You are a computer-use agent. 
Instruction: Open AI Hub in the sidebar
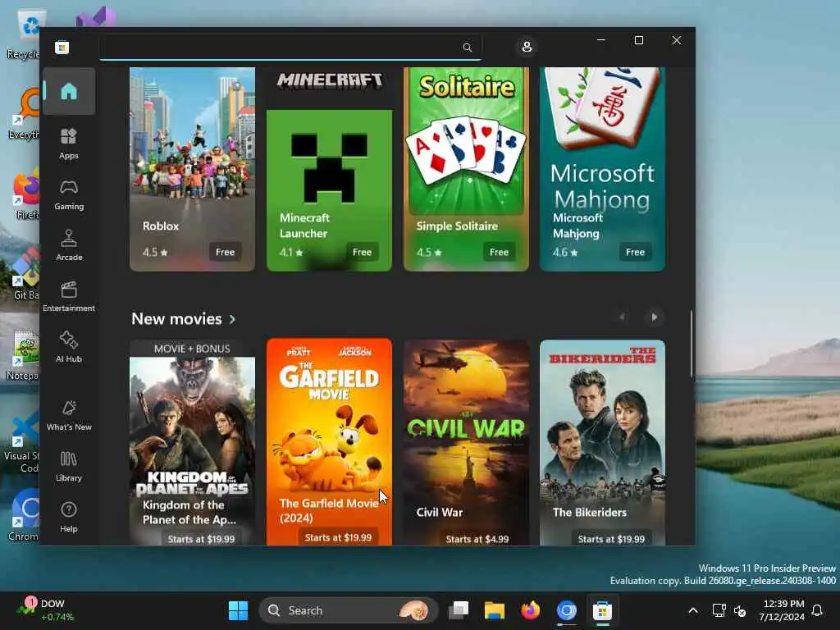(69, 347)
